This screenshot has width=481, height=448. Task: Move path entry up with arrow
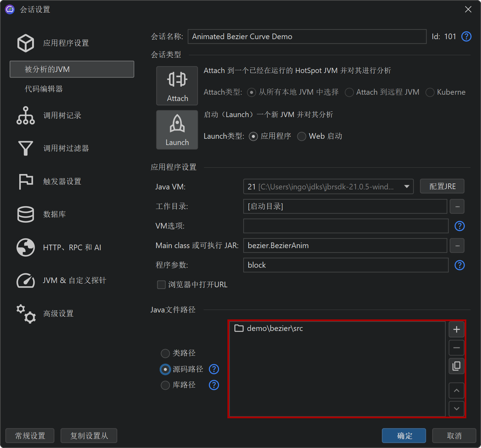(x=456, y=391)
